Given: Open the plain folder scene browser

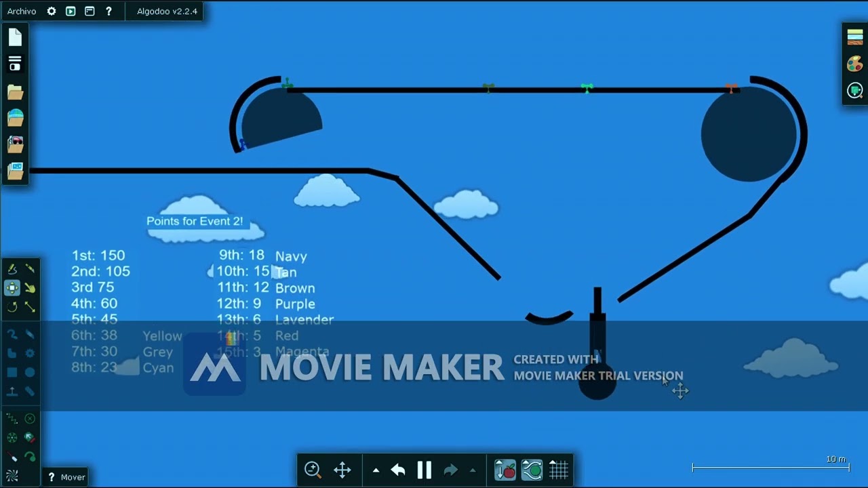Looking at the screenshot, I should (15, 91).
